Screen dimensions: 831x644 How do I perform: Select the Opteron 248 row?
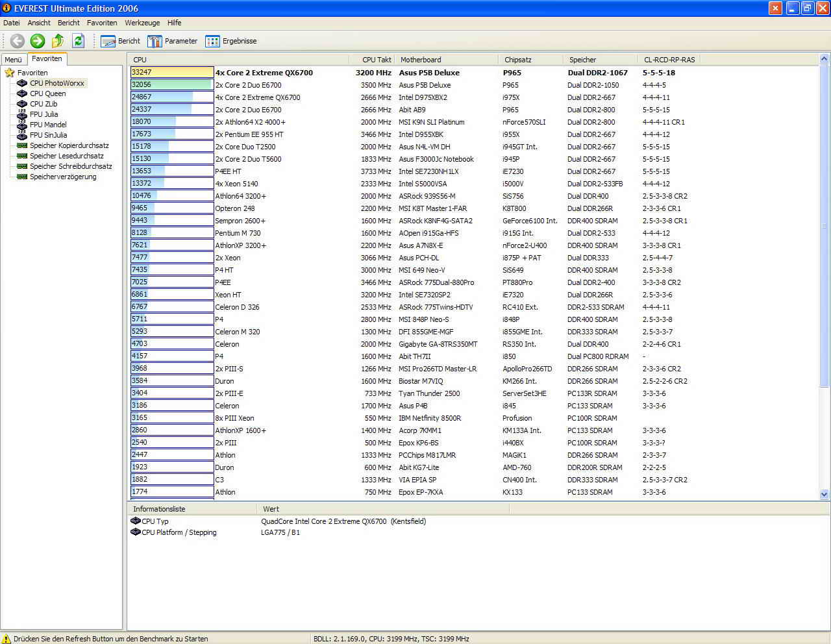[x=474, y=208]
